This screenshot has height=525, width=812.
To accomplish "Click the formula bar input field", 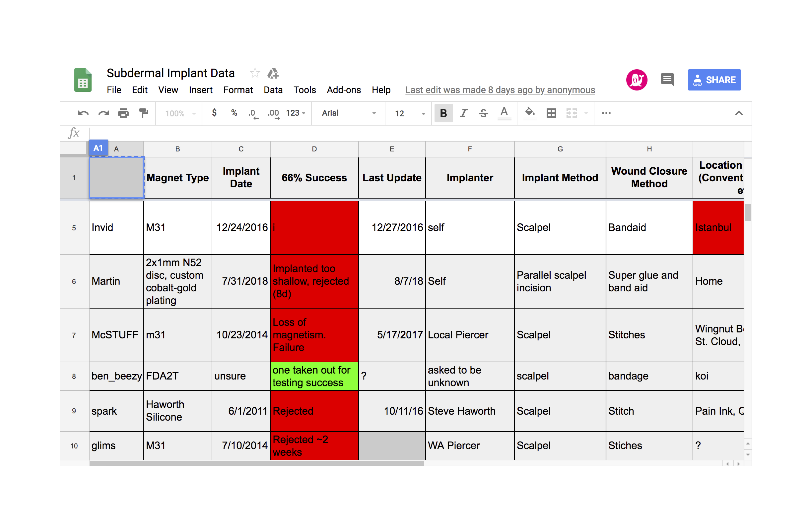I will pyautogui.click(x=409, y=133).
